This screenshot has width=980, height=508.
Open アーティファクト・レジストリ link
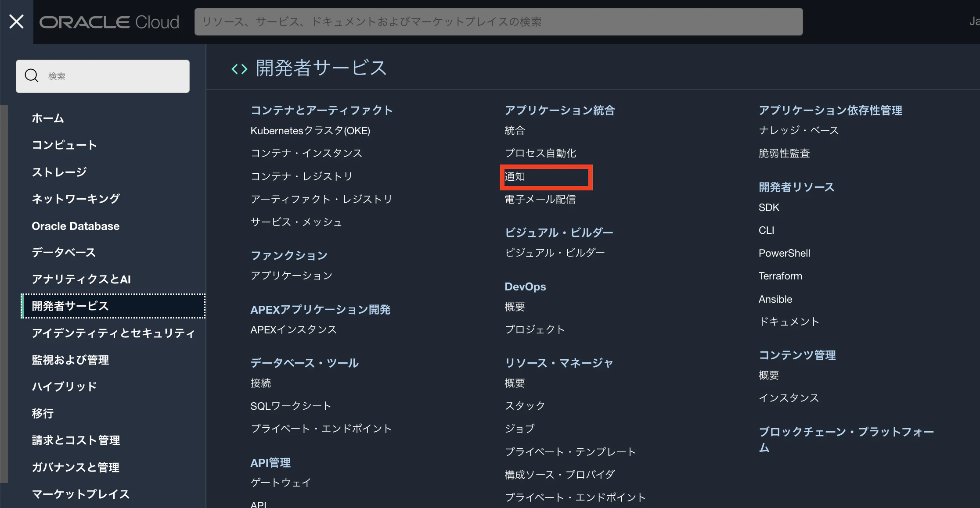(321, 199)
